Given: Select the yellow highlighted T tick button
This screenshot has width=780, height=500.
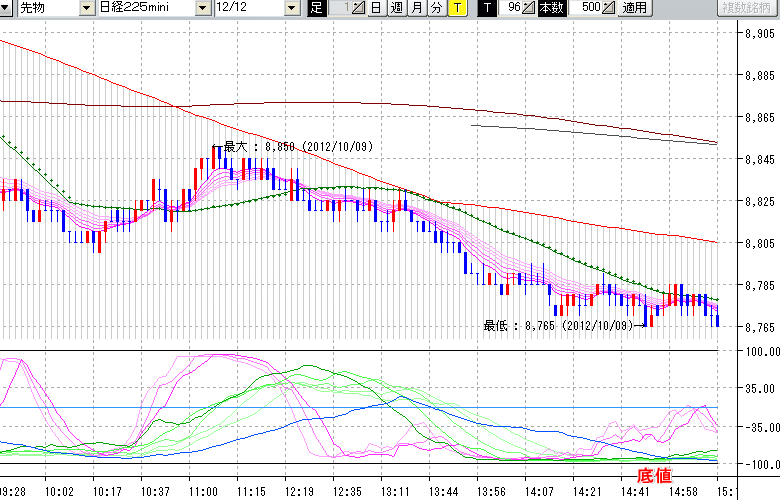Looking at the screenshot, I should click(x=456, y=8).
